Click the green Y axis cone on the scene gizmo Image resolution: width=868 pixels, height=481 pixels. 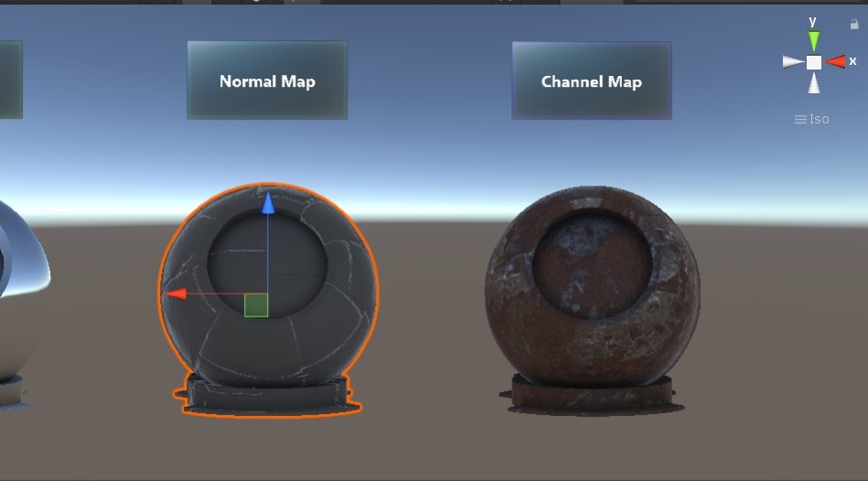pos(814,41)
